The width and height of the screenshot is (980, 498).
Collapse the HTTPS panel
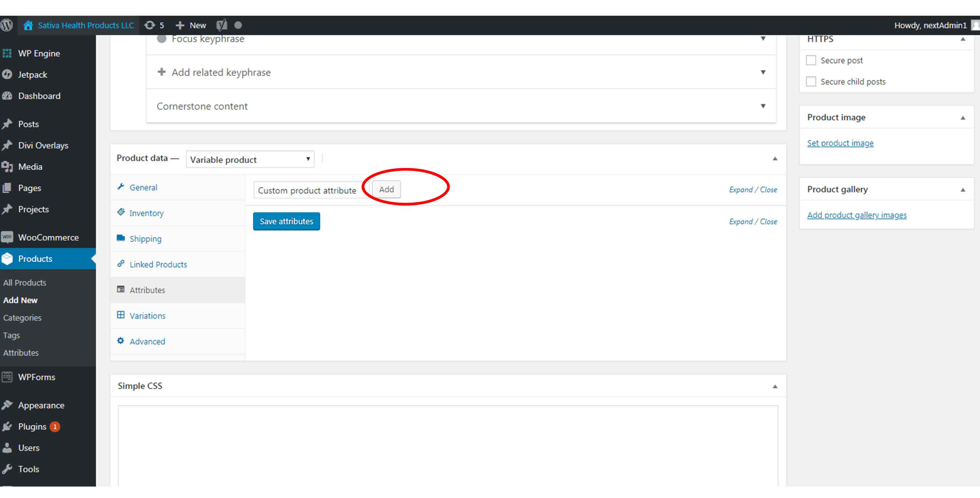coord(962,39)
